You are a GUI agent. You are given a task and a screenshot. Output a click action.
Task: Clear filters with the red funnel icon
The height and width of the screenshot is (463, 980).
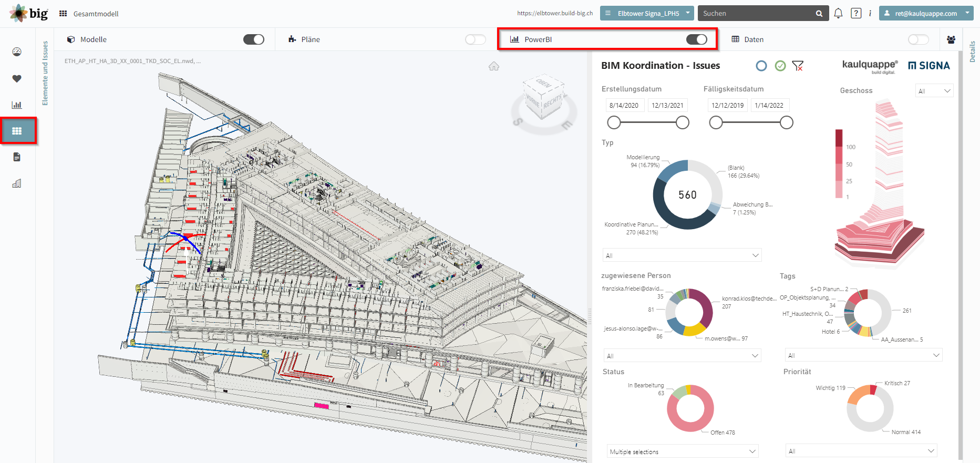point(798,66)
